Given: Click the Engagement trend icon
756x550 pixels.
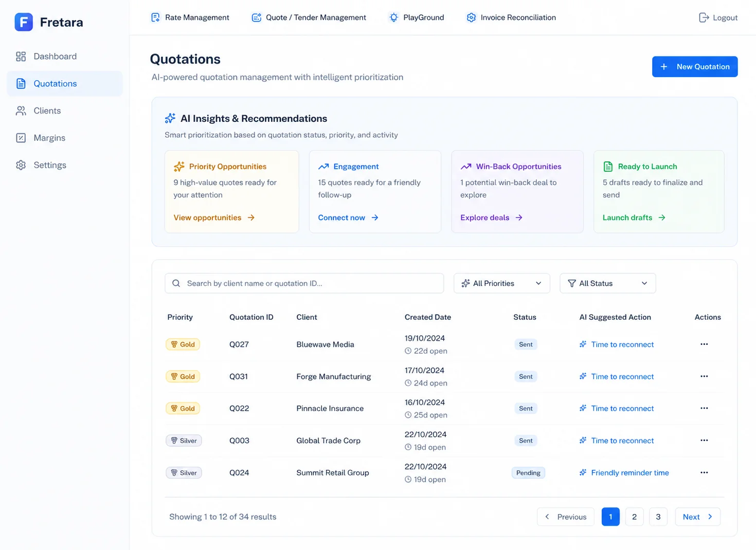Looking at the screenshot, I should point(323,167).
